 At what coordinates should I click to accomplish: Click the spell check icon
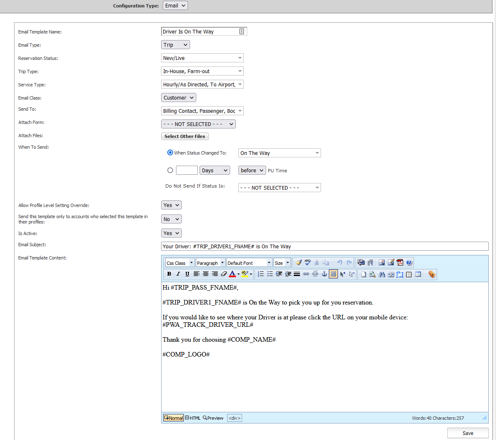pos(307,262)
